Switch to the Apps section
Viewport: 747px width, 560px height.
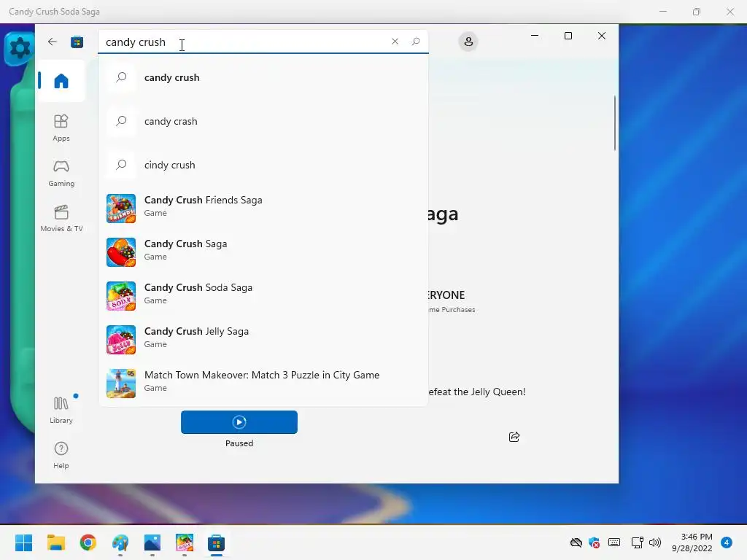point(61,128)
